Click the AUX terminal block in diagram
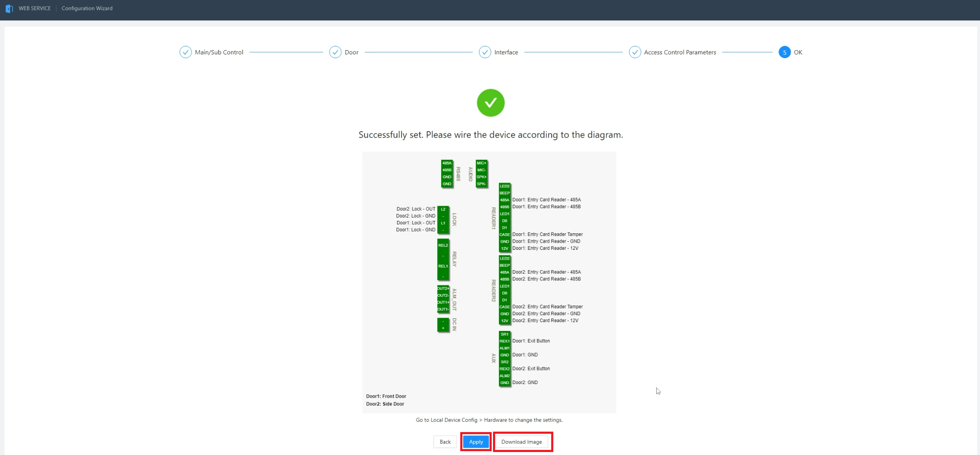The image size is (980, 455). coord(504,359)
